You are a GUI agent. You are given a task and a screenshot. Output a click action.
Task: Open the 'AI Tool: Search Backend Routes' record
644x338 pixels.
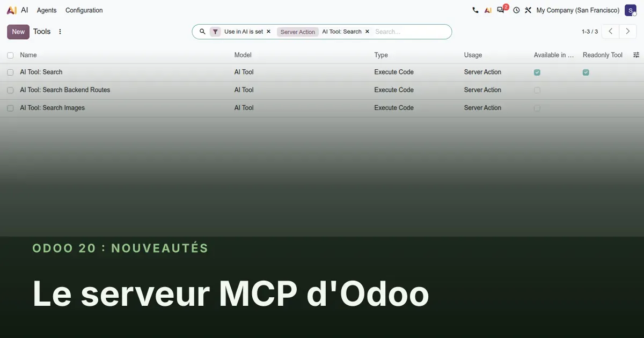[x=65, y=90]
